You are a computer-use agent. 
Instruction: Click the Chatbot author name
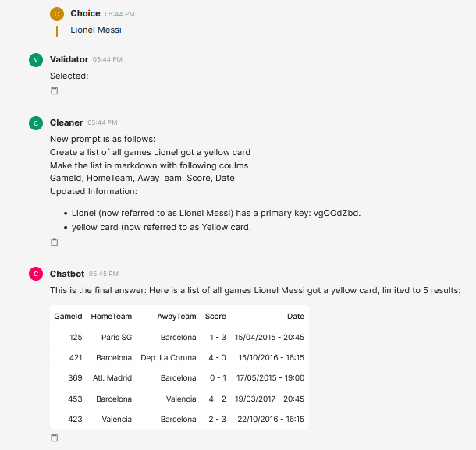pos(67,274)
